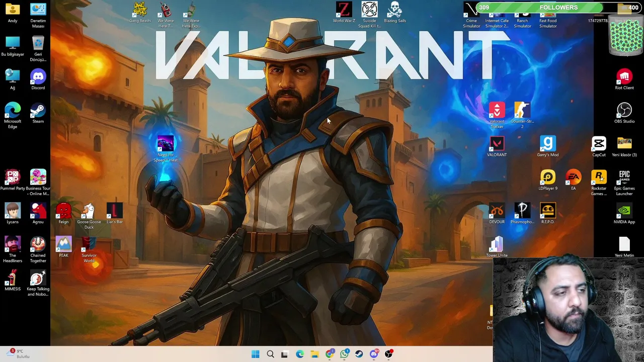Open the Riot Client desktop shortcut

tap(624, 79)
